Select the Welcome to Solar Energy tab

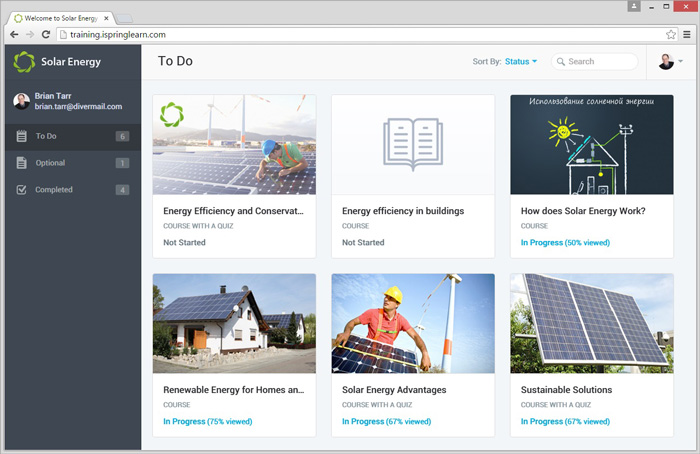click(x=61, y=18)
